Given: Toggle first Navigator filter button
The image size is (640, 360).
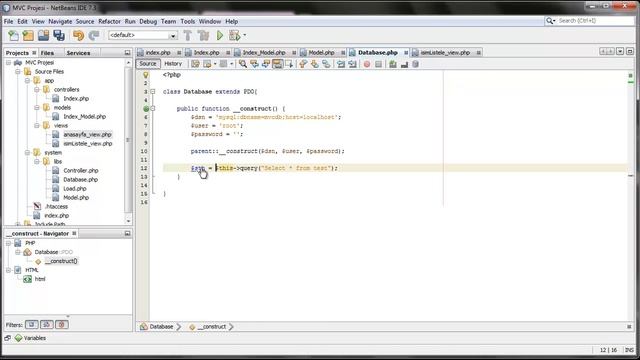Looking at the screenshot, I should pyautogui.click(x=31, y=325).
